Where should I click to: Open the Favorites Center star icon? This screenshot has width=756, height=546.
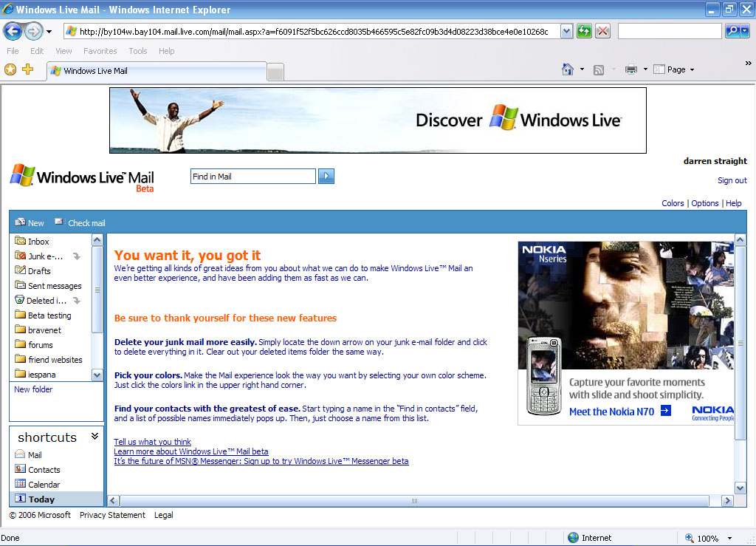[x=10, y=69]
